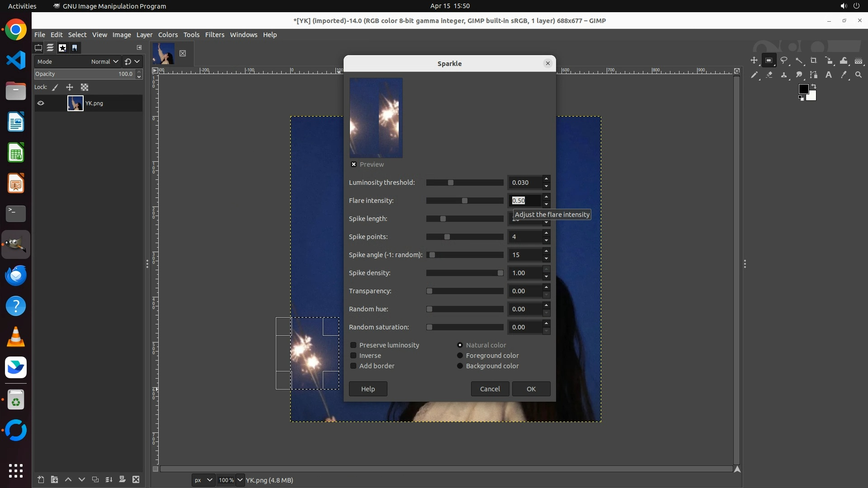Select the Foreground color radio option
The image size is (868, 488).
(x=460, y=356)
